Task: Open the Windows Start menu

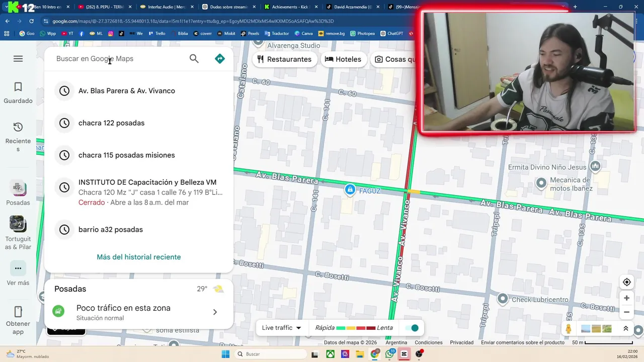Action: (x=226, y=354)
